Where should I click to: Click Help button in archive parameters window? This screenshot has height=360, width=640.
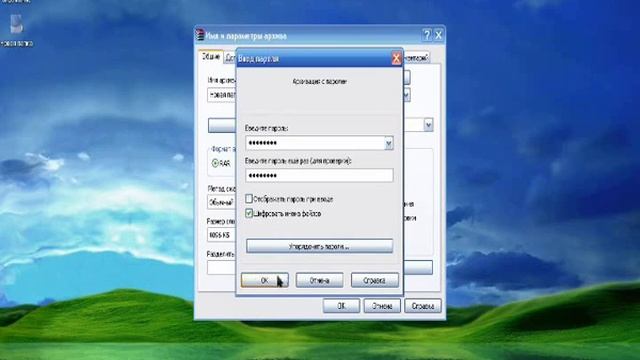[x=423, y=306]
